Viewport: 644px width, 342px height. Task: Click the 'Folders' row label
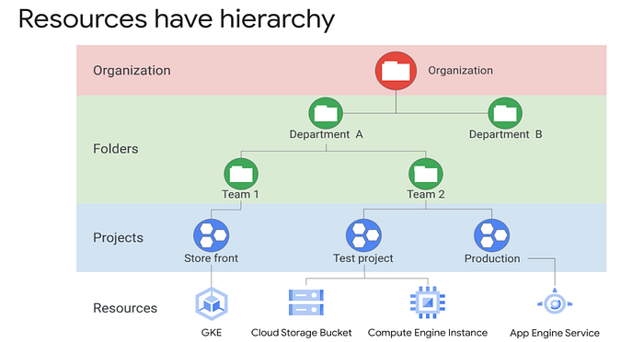[x=116, y=149]
